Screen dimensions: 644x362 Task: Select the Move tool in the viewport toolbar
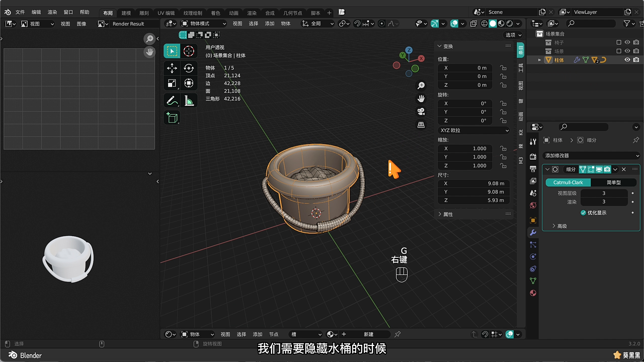pos(171,67)
